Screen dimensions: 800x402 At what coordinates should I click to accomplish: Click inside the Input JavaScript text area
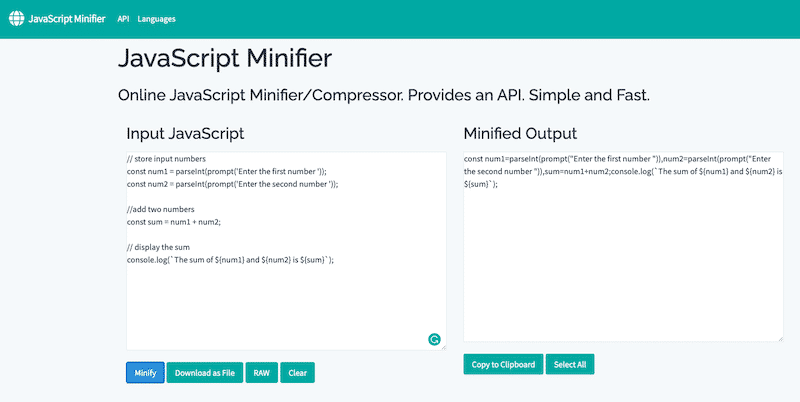click(x=286, y=250)
